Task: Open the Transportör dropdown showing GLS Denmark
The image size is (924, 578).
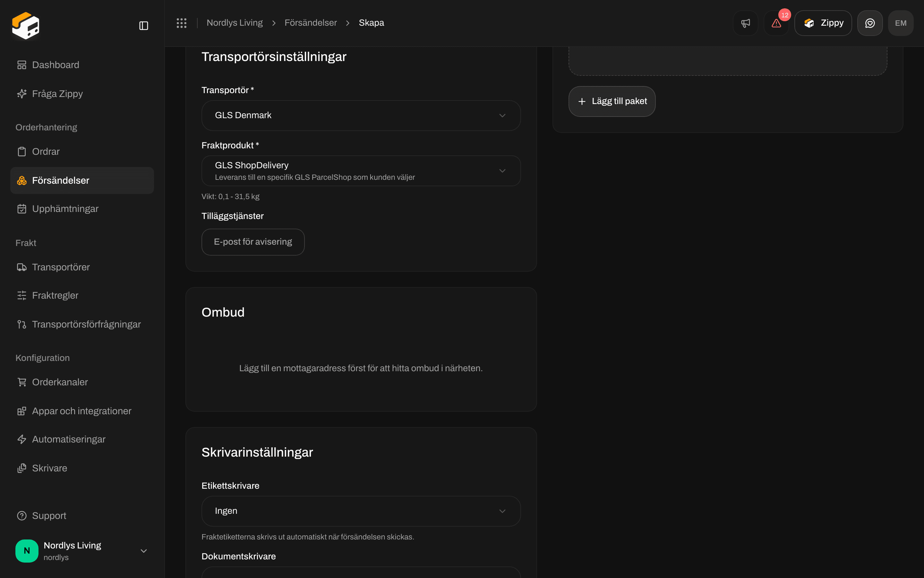Action: 361,116
